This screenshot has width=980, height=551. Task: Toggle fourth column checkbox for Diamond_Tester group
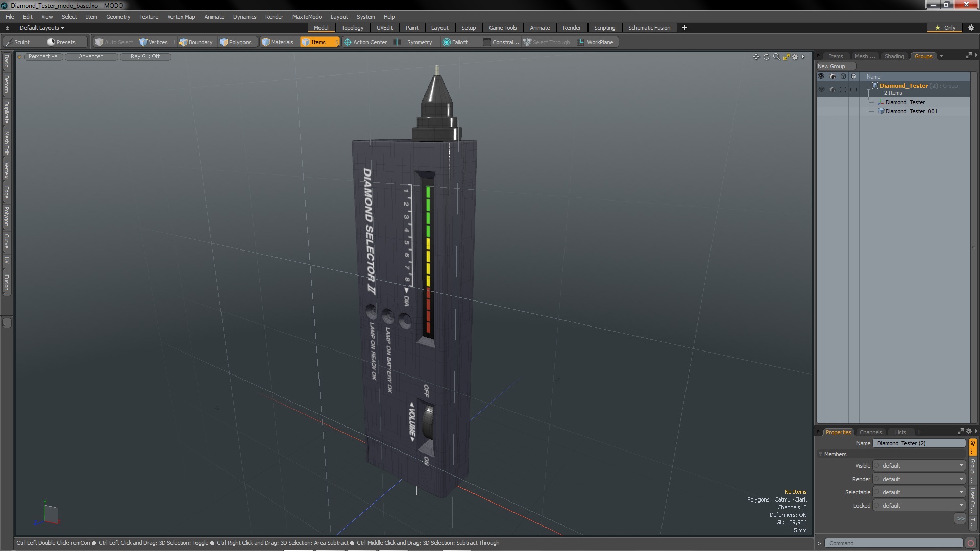pyautogui.click(x=854, y=89)
